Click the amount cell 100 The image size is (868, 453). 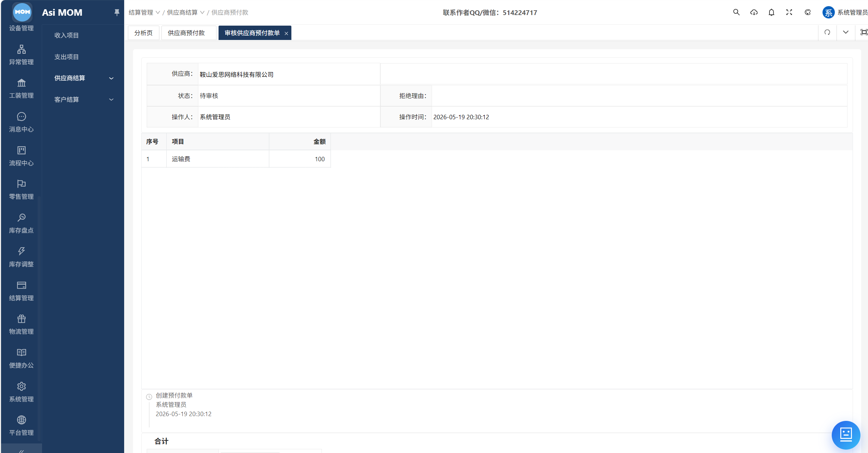click(x=300, y=159)
